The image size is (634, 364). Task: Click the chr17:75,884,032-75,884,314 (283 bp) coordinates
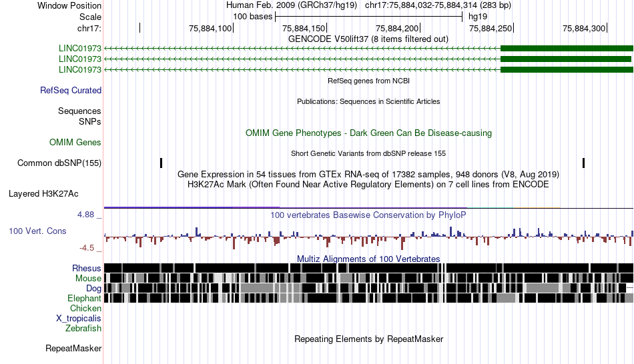(438, 5)
